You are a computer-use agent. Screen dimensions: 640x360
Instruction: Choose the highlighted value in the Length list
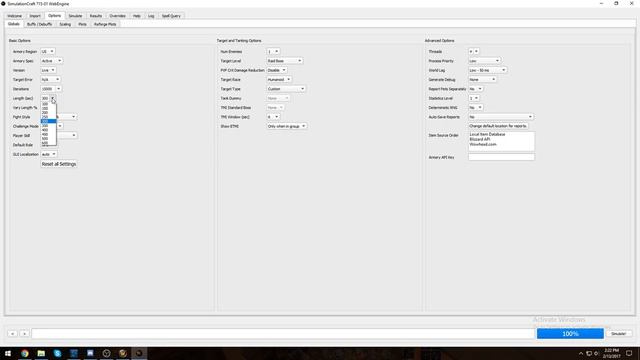(x=48, y=121)
